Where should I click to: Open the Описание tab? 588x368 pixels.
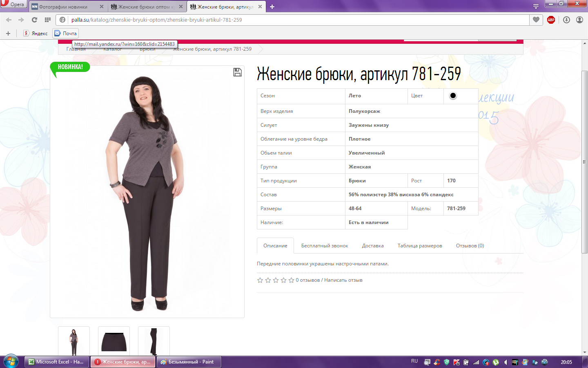275,246
